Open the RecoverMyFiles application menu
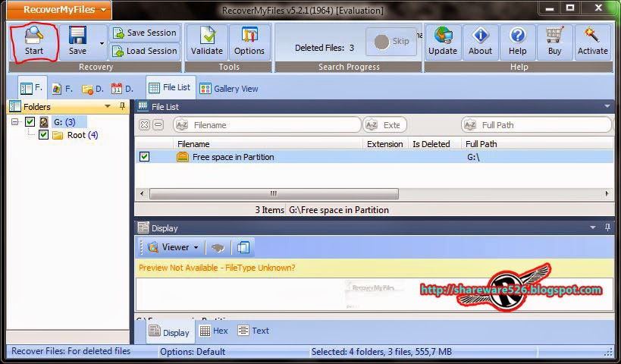 tap(59, 10)
